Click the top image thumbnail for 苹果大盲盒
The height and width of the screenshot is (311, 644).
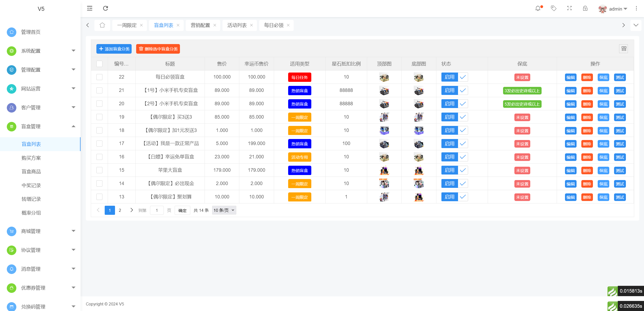click(384, 170)
